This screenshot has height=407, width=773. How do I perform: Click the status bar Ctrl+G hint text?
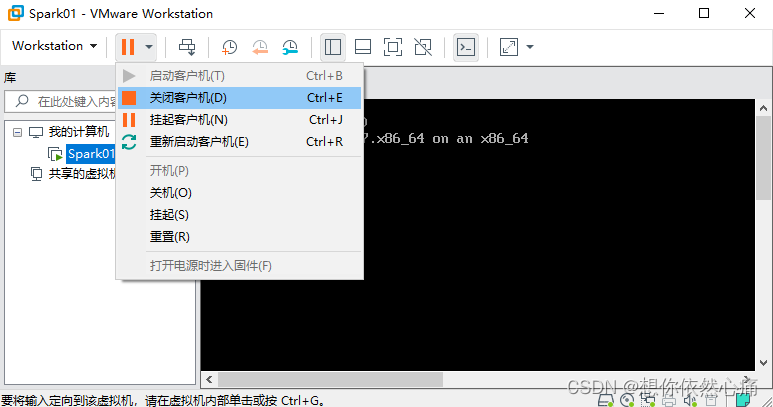(163, 401)
